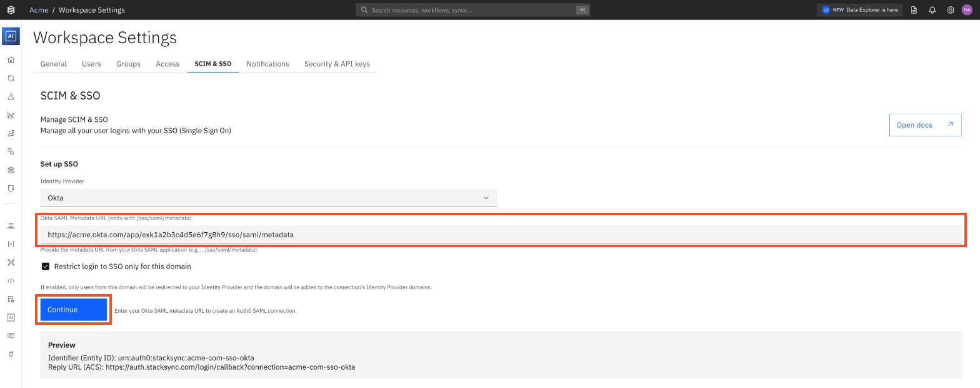Switch to the Users tab
The width and height of the screenshot is (980, 388).
(x=91, y=64)
